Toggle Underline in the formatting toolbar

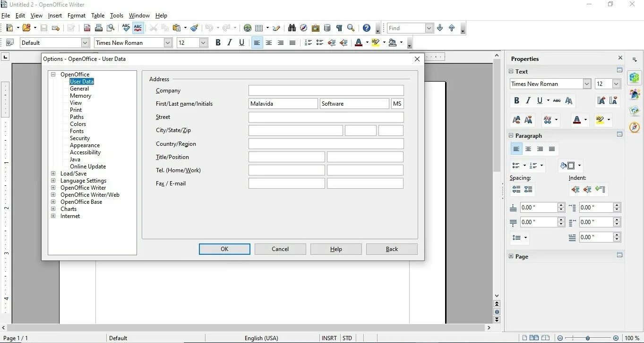241,42
